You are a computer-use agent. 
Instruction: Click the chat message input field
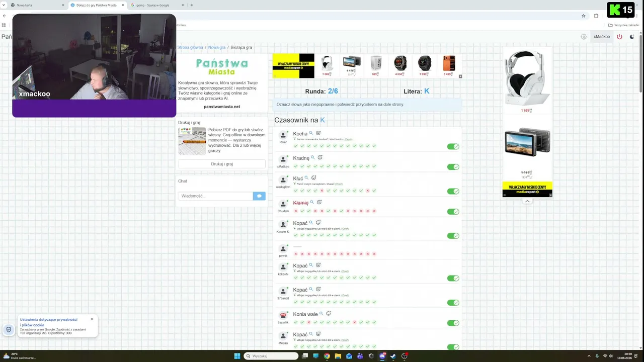tap(215, 196)
